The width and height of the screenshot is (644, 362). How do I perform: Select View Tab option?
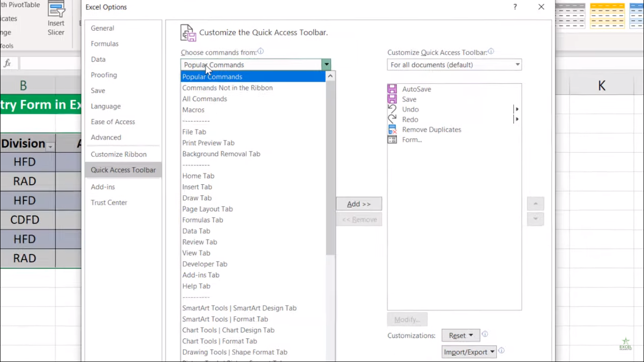(x=253, y=253)
